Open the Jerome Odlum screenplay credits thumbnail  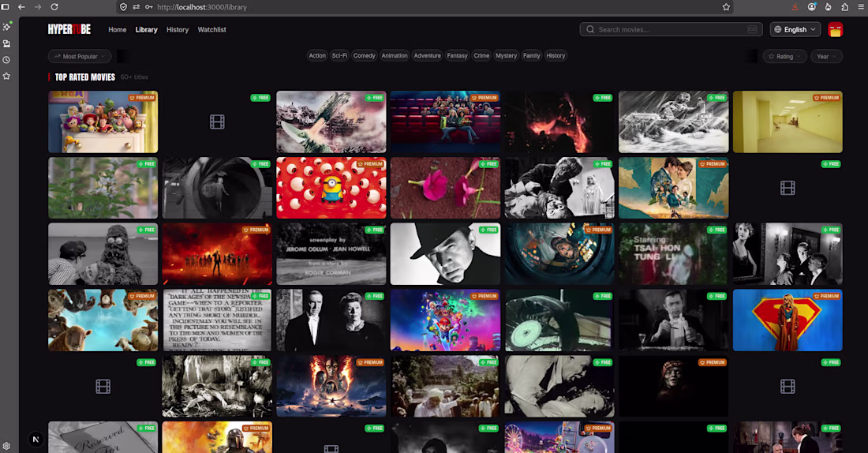331,253
